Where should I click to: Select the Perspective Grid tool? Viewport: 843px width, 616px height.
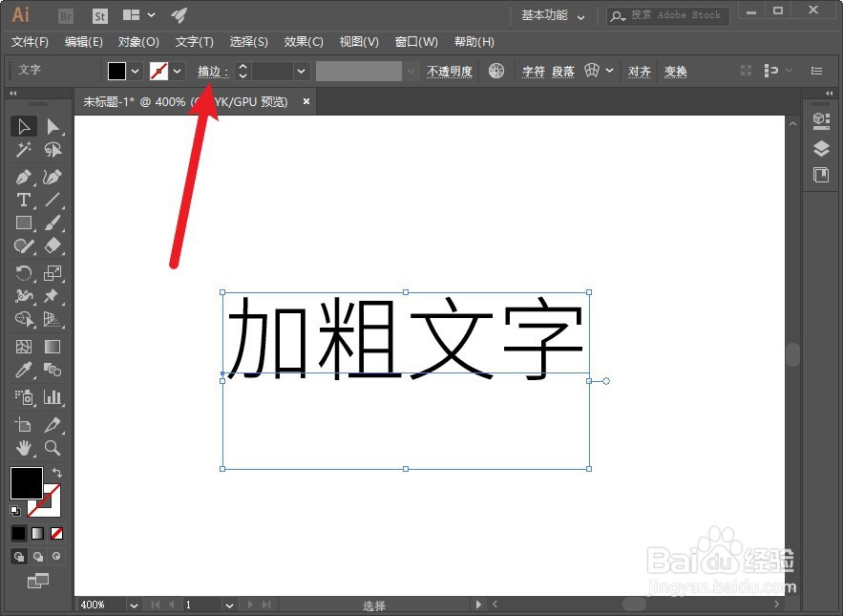[53, 319]
